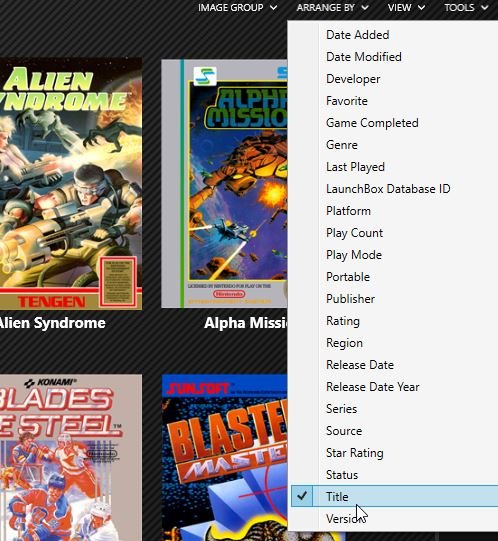
Task: Select the Alpha Mission box art
Action: (224, 184)
